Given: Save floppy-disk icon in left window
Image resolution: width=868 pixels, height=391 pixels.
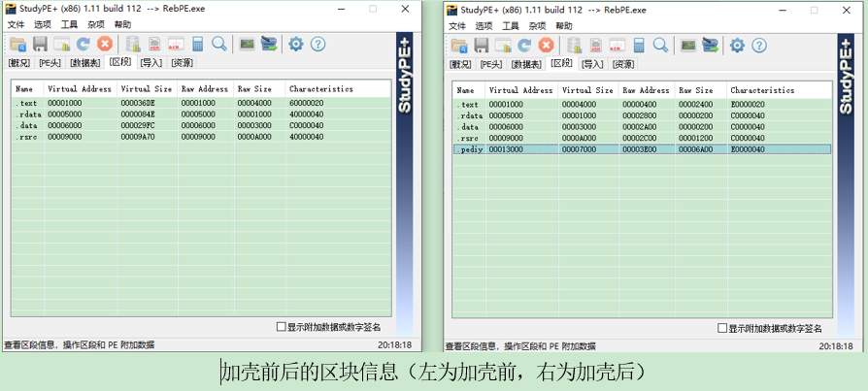Looking at the screenshot, I should [40, 45].
